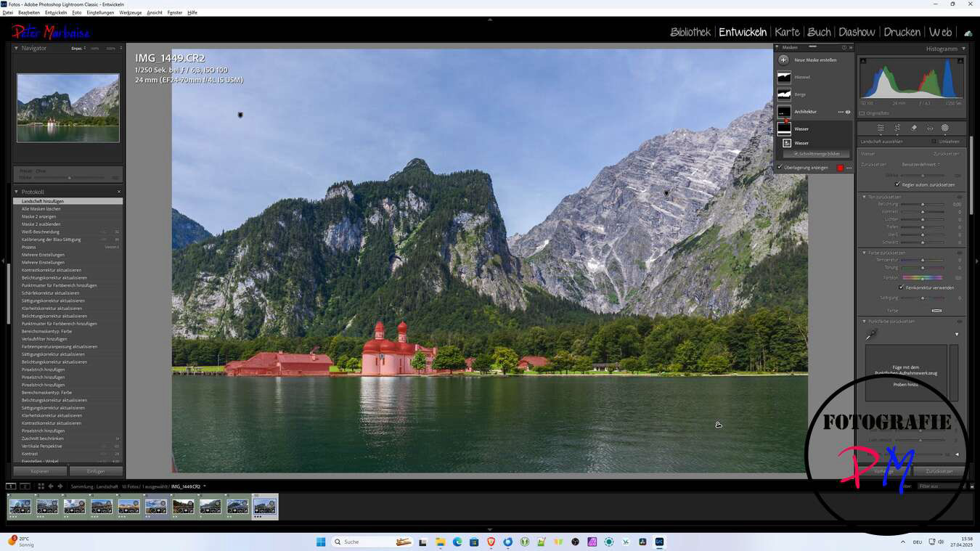Select the Himmel mask thumbnail
This screenshot has width=980, height=551.
tap(784, 77)
